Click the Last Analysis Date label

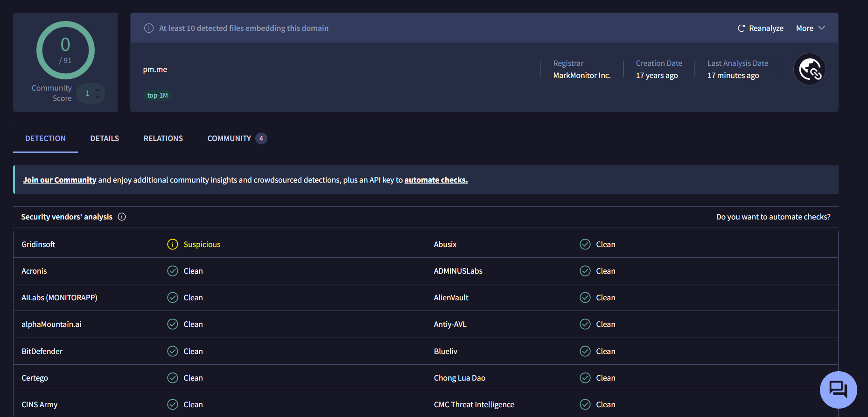click(x=738, y=63)
